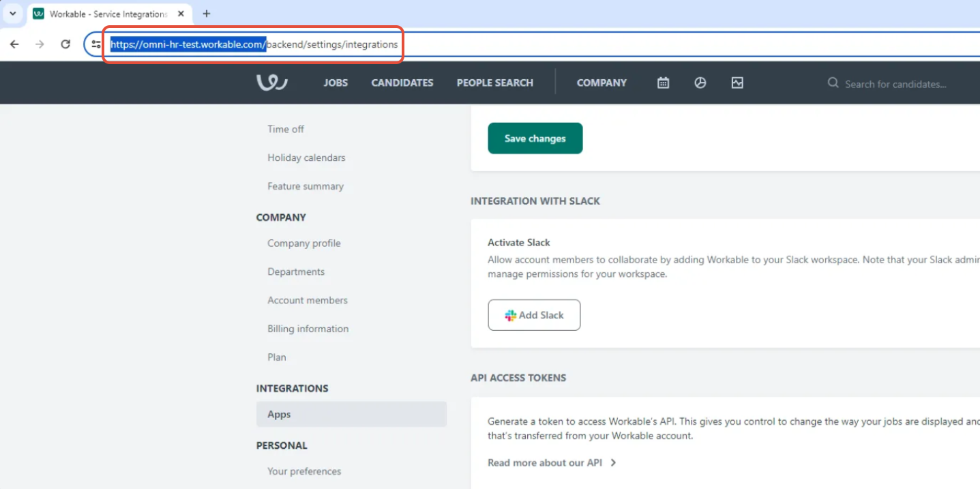Open the line chart analytics icon
980x489 pixels.
point(737,83)
